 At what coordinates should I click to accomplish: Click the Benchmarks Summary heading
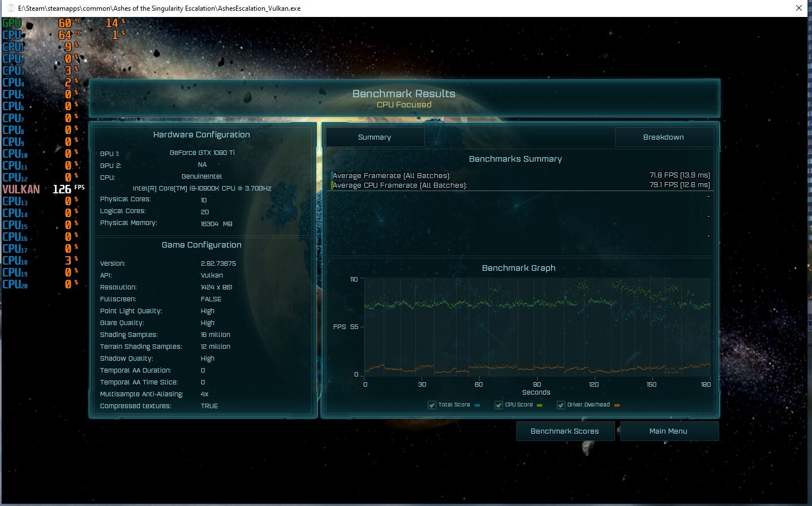515,159
